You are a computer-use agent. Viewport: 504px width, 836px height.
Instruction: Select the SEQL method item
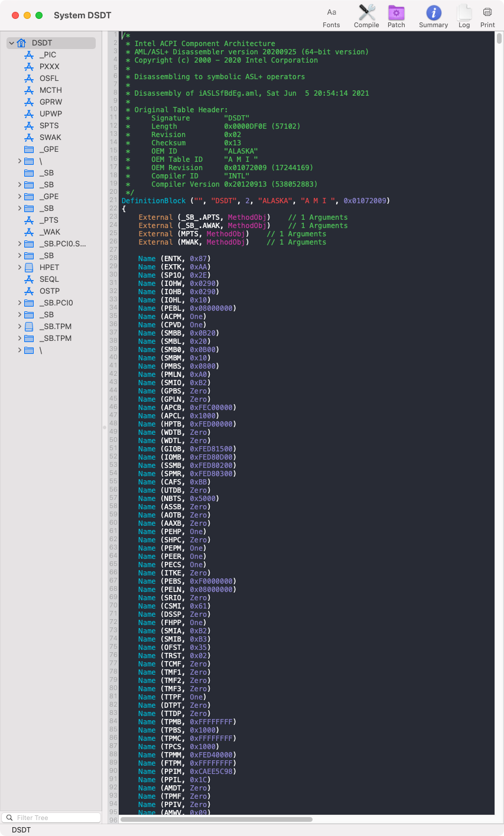49,279
